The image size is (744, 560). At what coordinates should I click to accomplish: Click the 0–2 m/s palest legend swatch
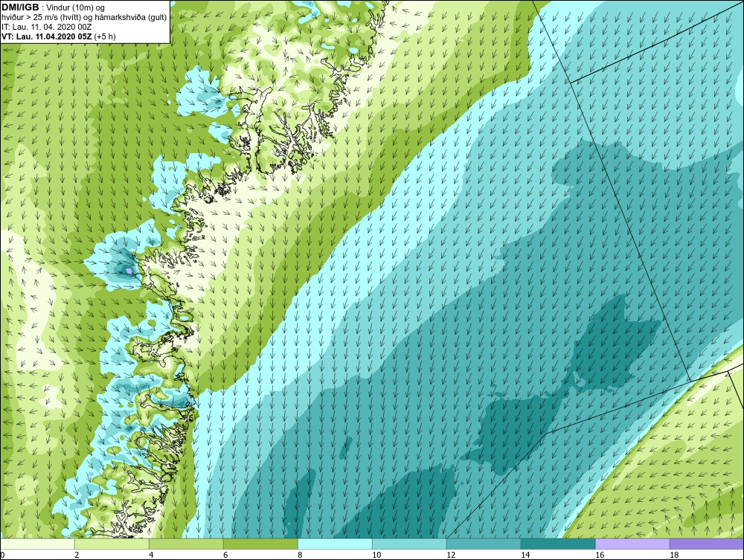37,544
